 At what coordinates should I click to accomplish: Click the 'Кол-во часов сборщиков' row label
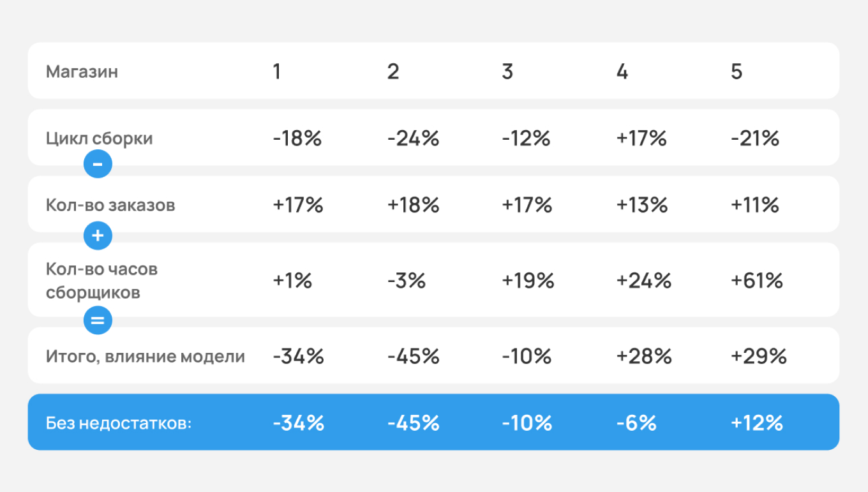[101, 281]
